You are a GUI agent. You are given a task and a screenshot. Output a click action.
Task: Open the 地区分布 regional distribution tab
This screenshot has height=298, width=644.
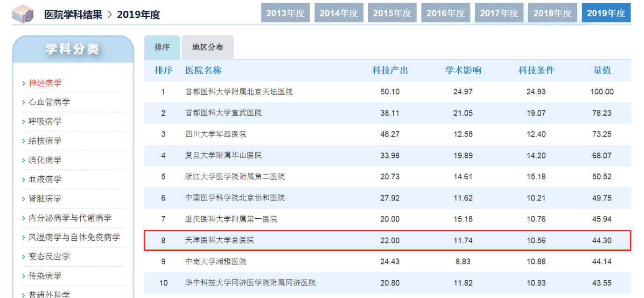pyautogui.click(x=208, y=47)
